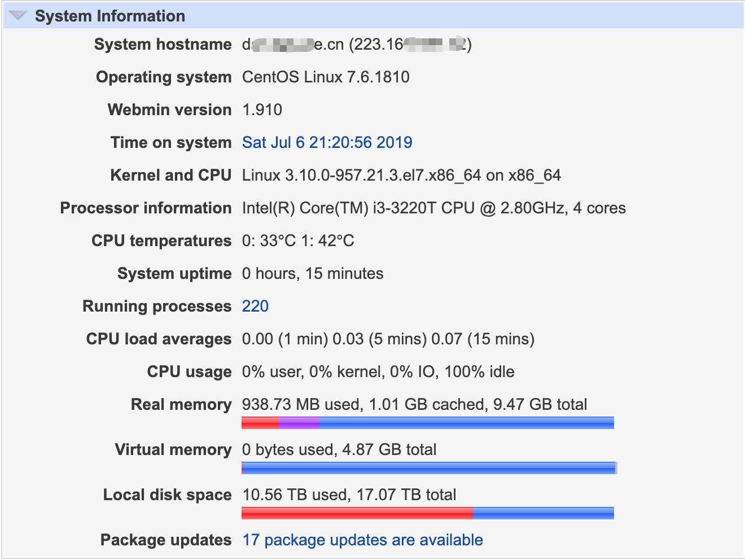
Task: Click the Virtual memory usage bar
Action: (429, 468)
